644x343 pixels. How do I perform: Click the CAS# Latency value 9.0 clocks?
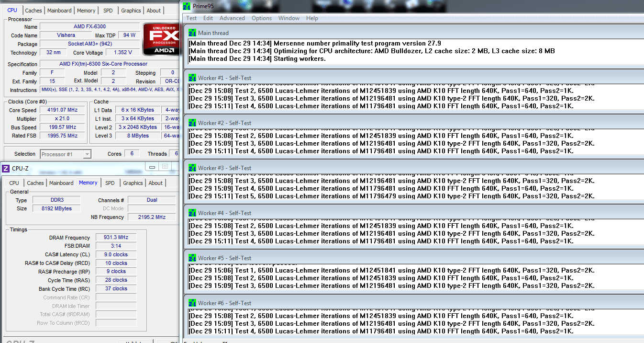coord(116,255)
